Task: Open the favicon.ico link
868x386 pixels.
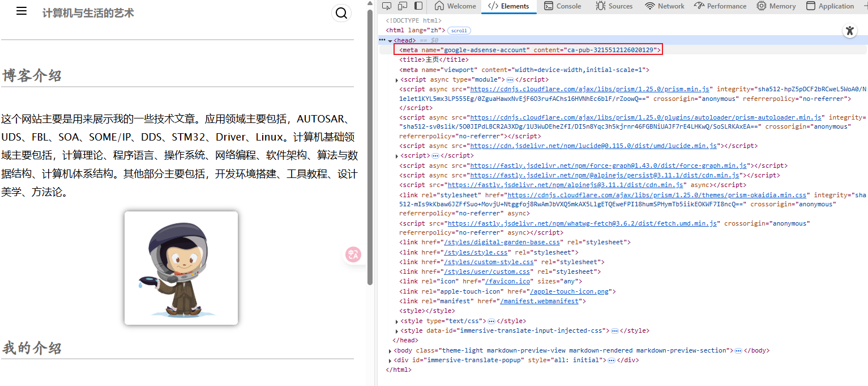Action: click(x=507, y=281)
